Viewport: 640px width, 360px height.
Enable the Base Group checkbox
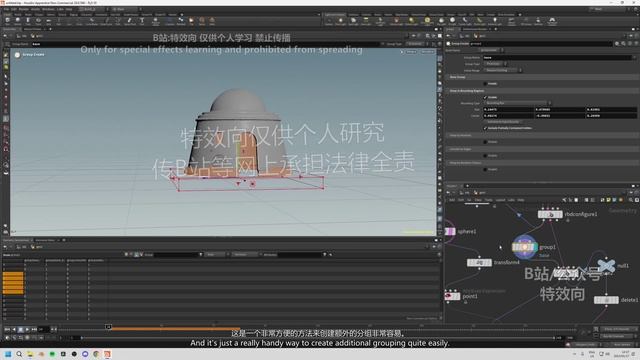(x=485, y=84)
